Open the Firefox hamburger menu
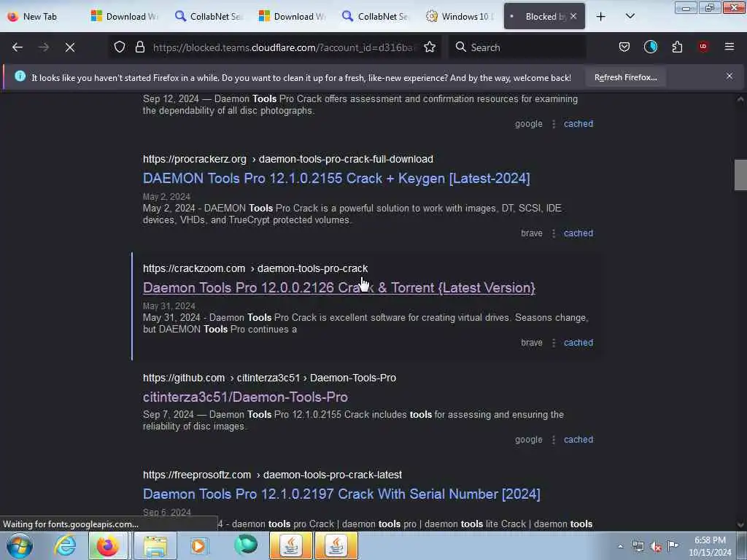 729,47
